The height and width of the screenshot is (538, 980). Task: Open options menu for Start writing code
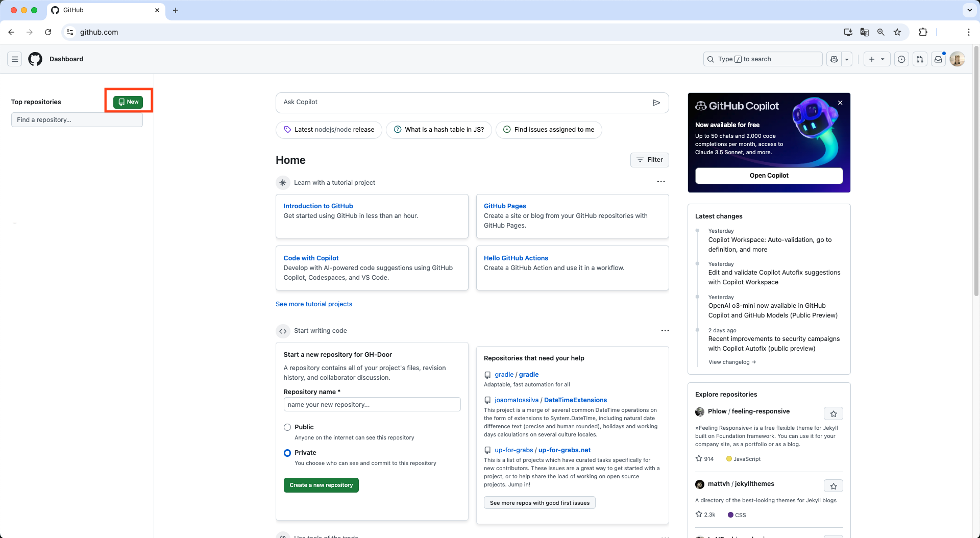(x=665, y=331)
